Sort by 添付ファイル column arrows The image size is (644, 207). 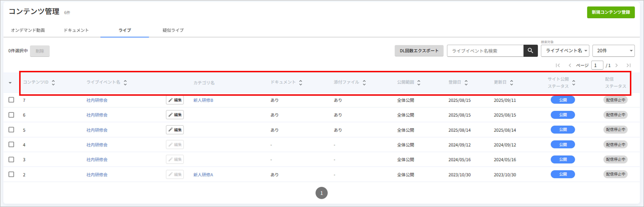364,83
